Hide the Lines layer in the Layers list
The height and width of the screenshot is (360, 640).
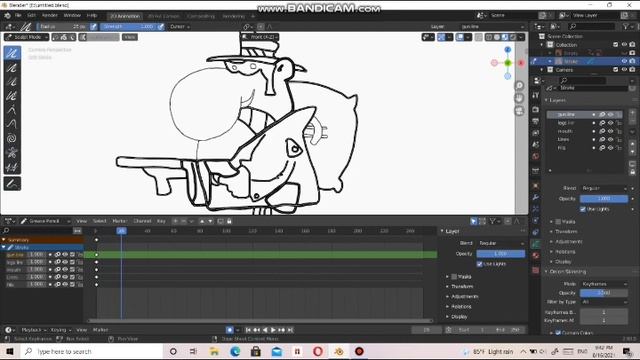coord(611,140)
